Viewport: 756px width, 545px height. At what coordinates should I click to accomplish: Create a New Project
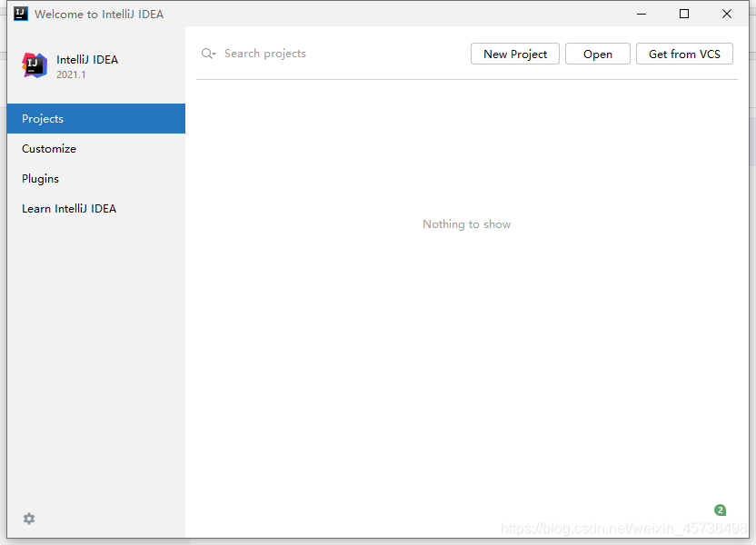pos(515,54)
